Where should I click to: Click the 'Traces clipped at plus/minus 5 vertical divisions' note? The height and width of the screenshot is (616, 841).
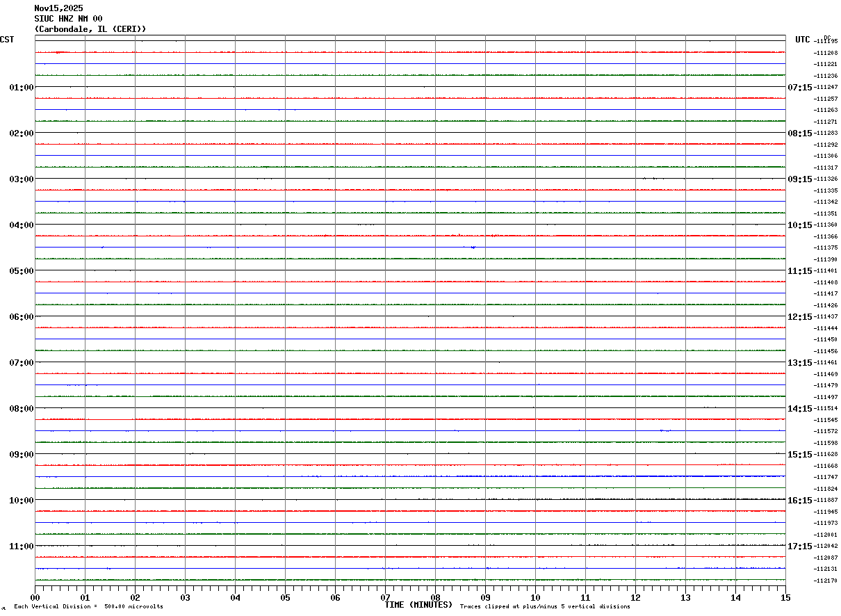click(545, 607)
